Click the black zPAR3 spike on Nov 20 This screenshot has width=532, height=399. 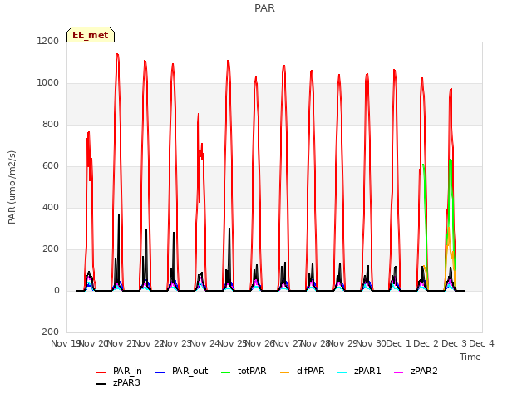coord(119,215)
